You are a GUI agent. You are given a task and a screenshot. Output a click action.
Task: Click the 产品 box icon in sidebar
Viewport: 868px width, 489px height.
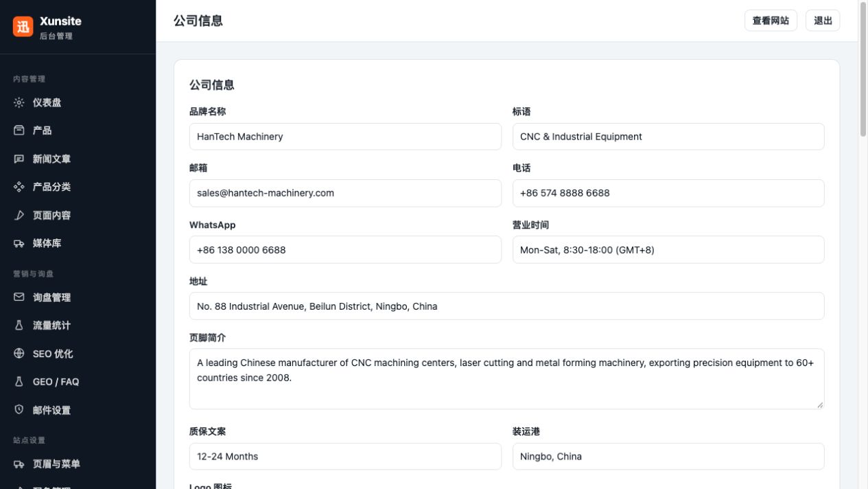19,130
